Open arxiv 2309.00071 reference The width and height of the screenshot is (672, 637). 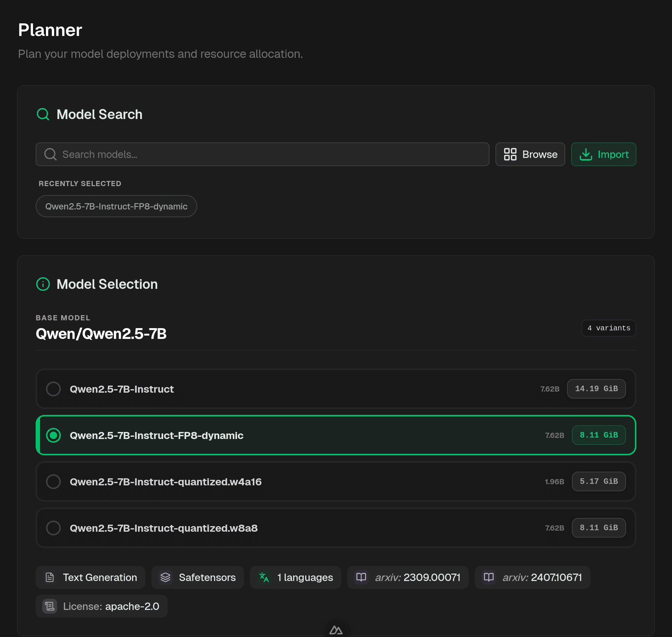pos(408,577)
